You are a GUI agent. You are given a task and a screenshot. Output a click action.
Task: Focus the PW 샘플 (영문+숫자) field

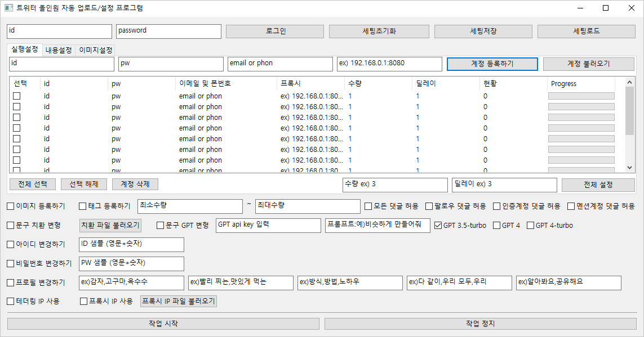tap(131, 264)
